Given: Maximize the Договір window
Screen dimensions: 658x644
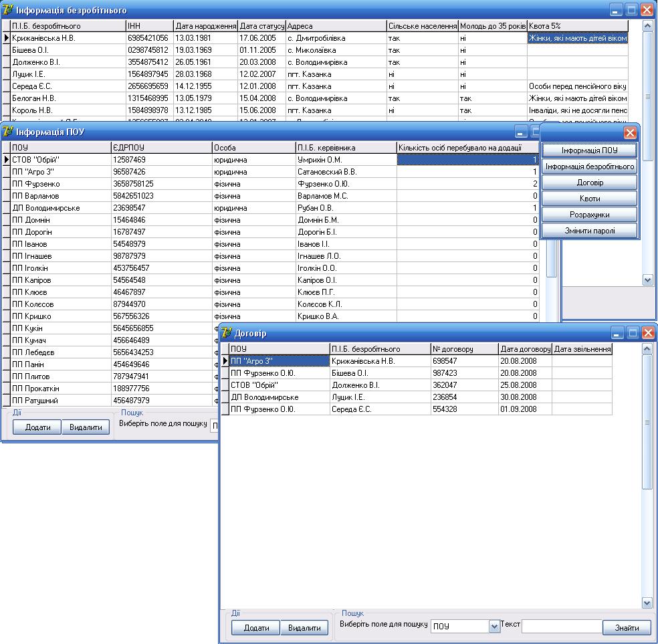Looking at the screenshot, I should (632, 332).
